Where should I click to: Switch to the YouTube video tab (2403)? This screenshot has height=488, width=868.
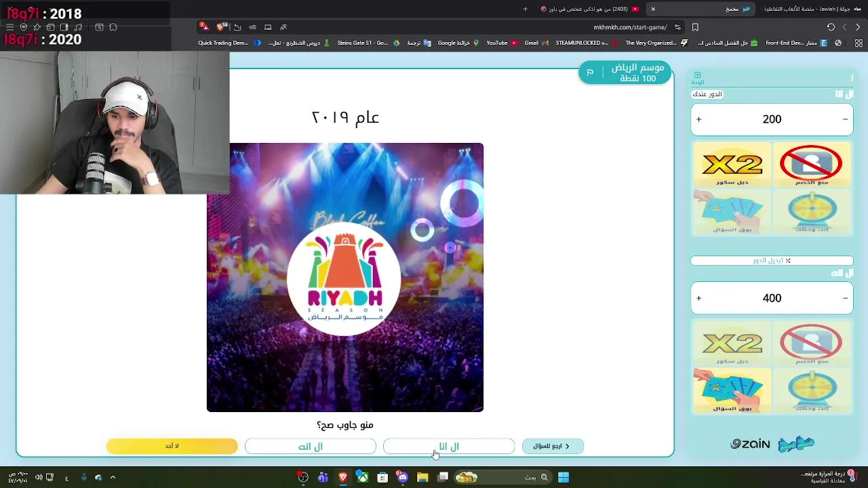click(x=589, y=9)
